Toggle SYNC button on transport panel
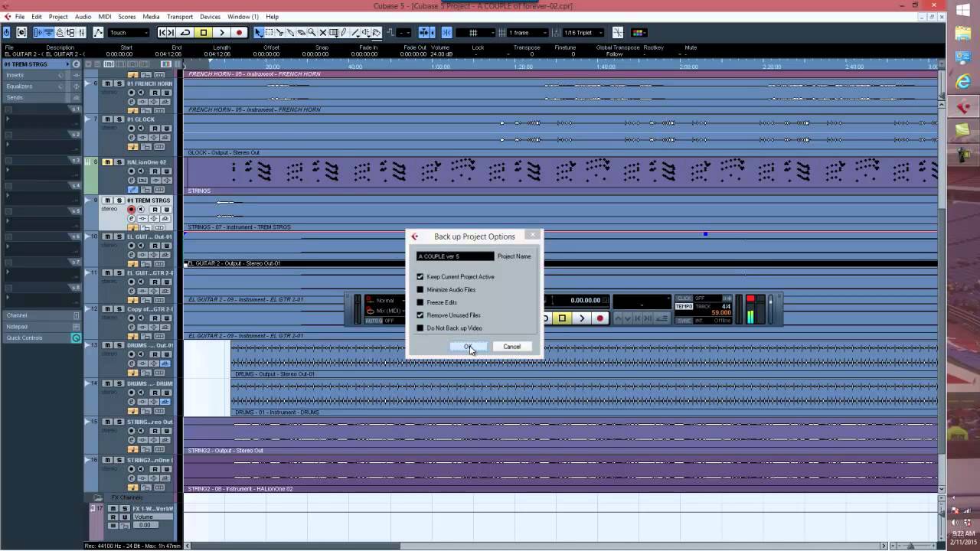The image size is (980, 551). [x=684, y=321]
